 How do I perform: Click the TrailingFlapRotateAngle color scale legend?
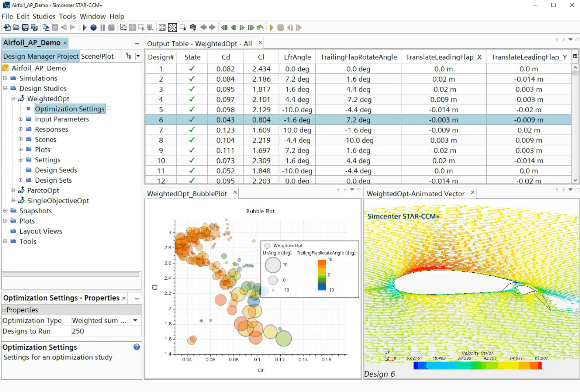point(322,275)
